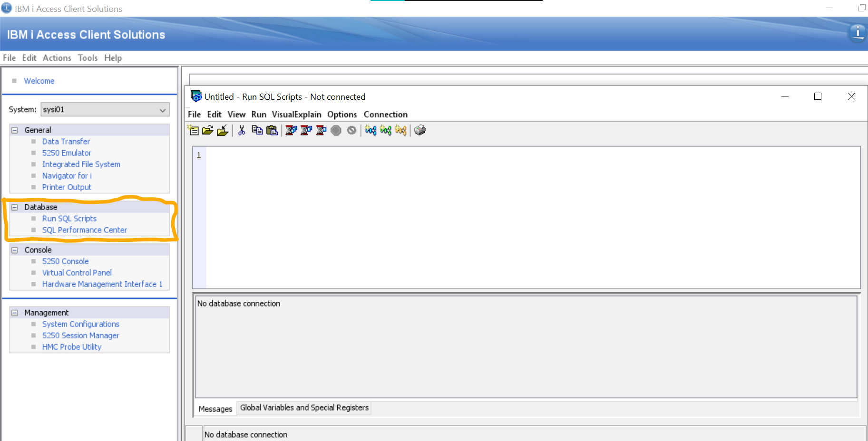The height and width of the screenshot is (441, 868).
Task: Open the main window Help menu
Action: (113, 58)
